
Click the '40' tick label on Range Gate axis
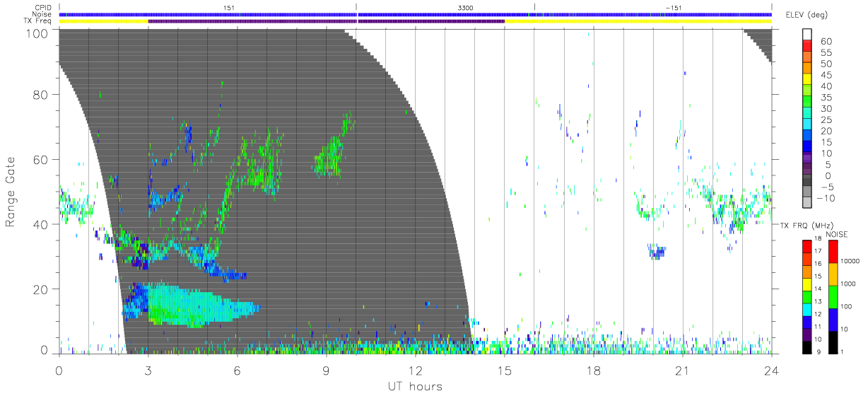coord(41,225)
